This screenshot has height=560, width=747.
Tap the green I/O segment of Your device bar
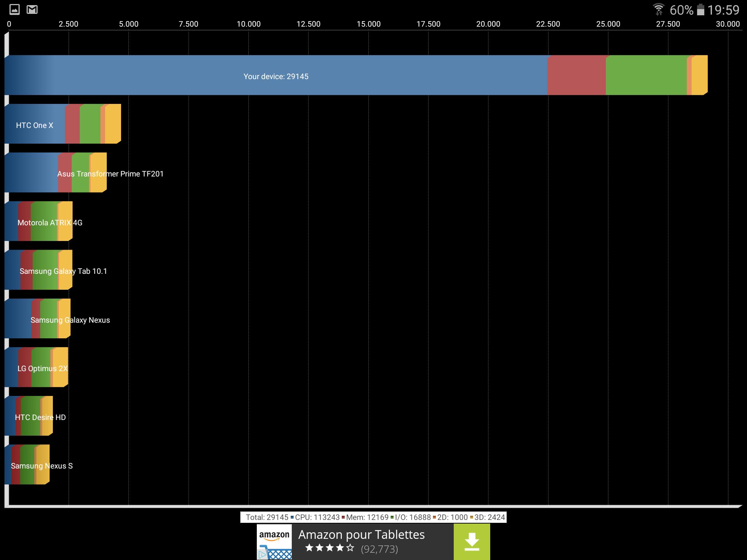click(646, 75)
